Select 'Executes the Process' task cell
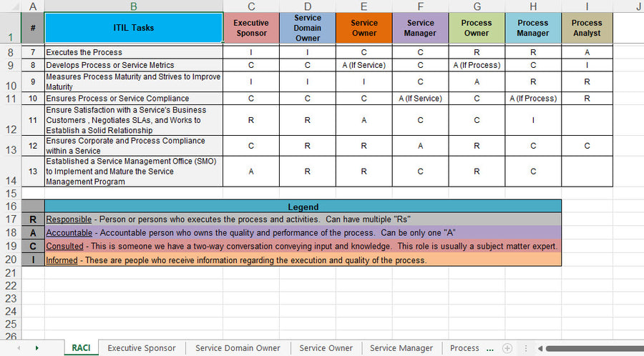The height and width of the screenshot is (356, 644). (x=134, y=52)
